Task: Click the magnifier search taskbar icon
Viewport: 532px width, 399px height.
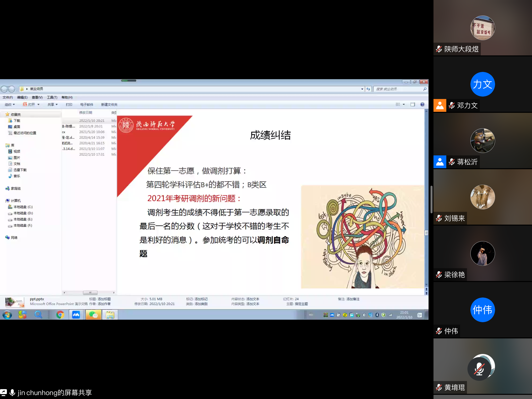Action: 38,315
